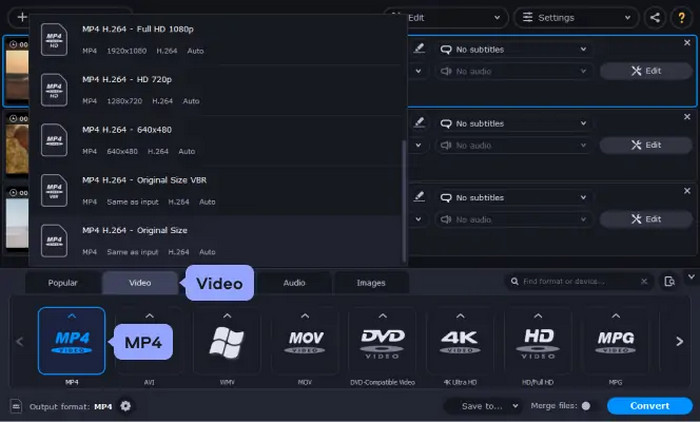Open the top Edit dropdown menu
The width and height of the screenshot is (700, 422).
pos(457,17)
